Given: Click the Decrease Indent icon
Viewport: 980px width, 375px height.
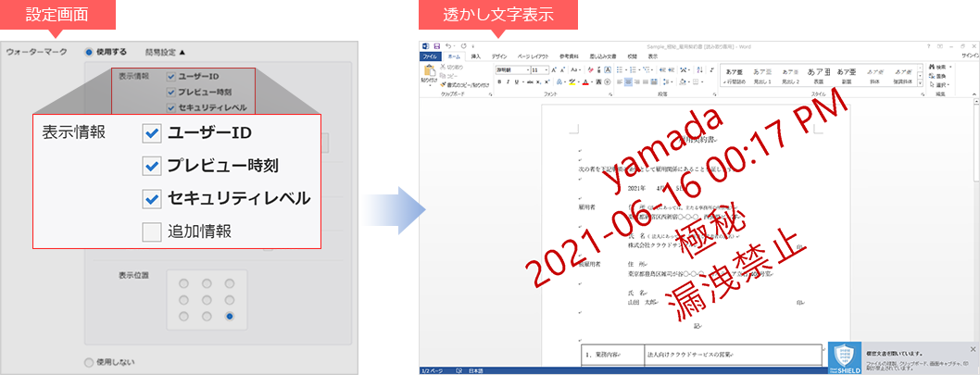Looking at the screenshot, I should pos(662,70).
